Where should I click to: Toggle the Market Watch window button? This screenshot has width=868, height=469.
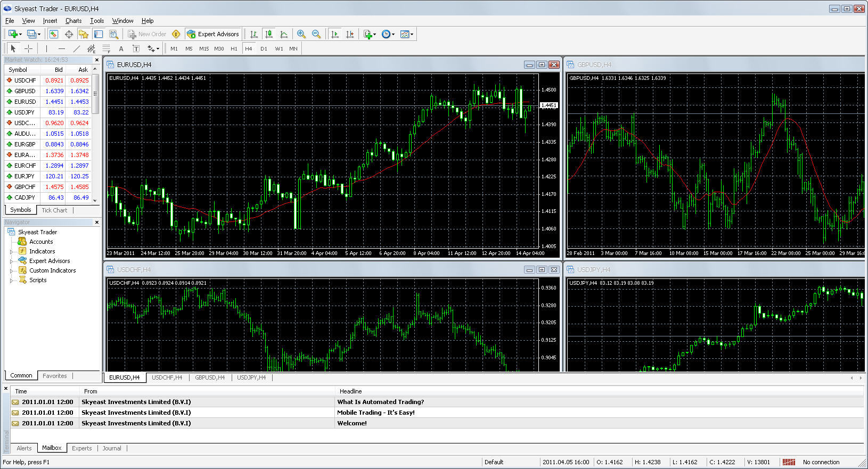pos(54,34)
